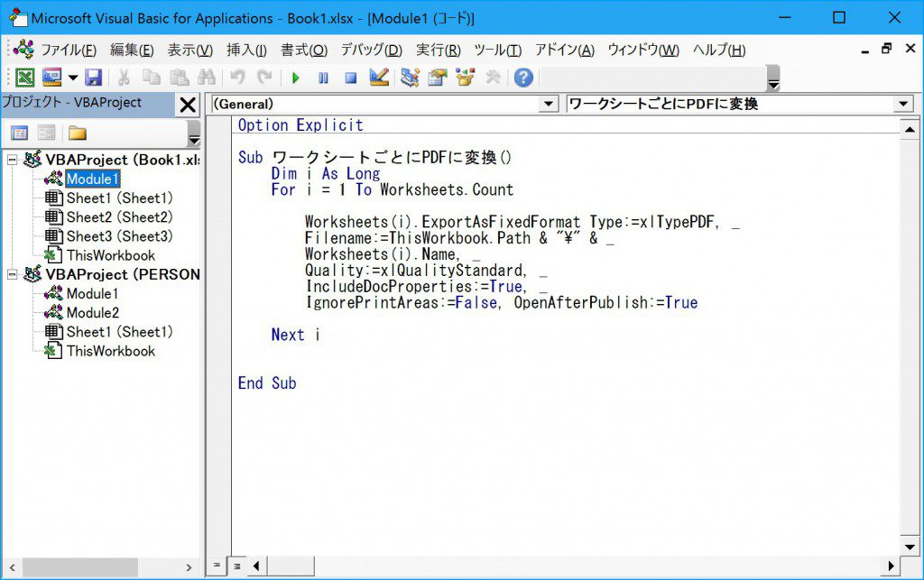924x580 pixels.
Task: Open the ファイル(F) menu
Action: (x=69, y=50)
